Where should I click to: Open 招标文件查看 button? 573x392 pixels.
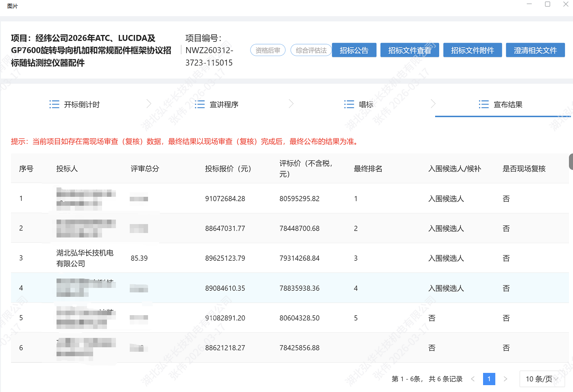pyautogui.click(x=410, y=50)
